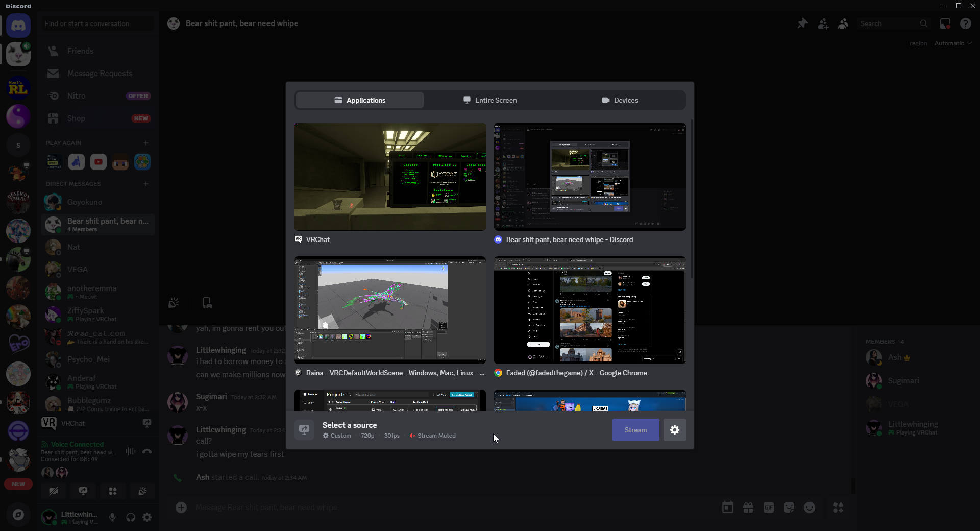Image resolution: width=980 pixels, height=531 pixels.
Task: Add friends to the group DM
Action: click(x=823, y=23)
